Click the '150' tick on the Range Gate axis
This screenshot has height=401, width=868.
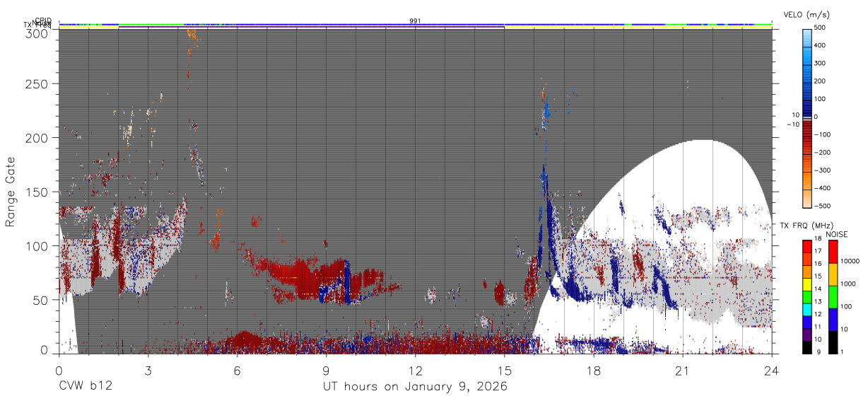(37, 192)
